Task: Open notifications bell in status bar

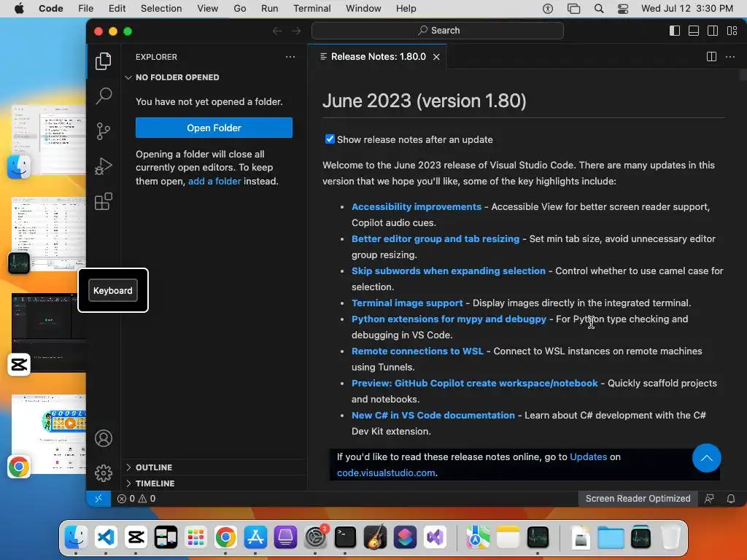Action: pyautogui.click(x=730, y=499)
